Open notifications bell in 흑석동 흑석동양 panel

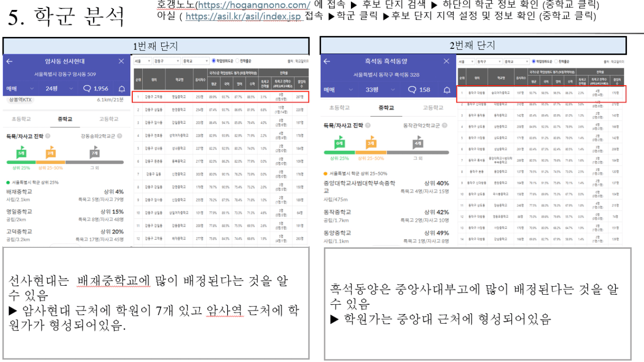pos(447,90)
